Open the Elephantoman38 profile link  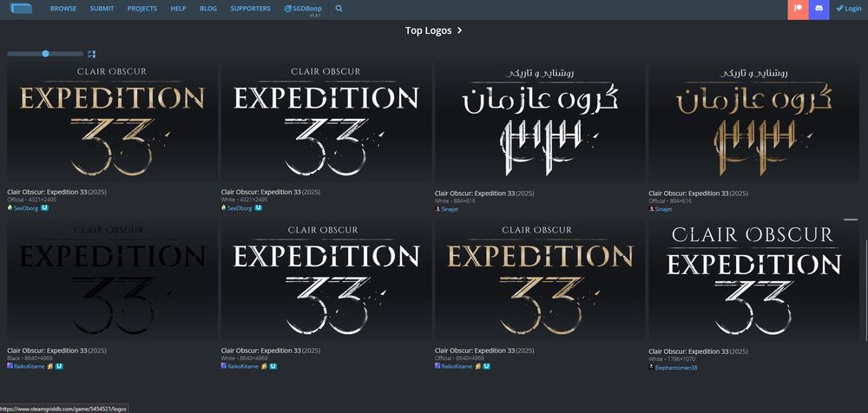pos(676,368)
